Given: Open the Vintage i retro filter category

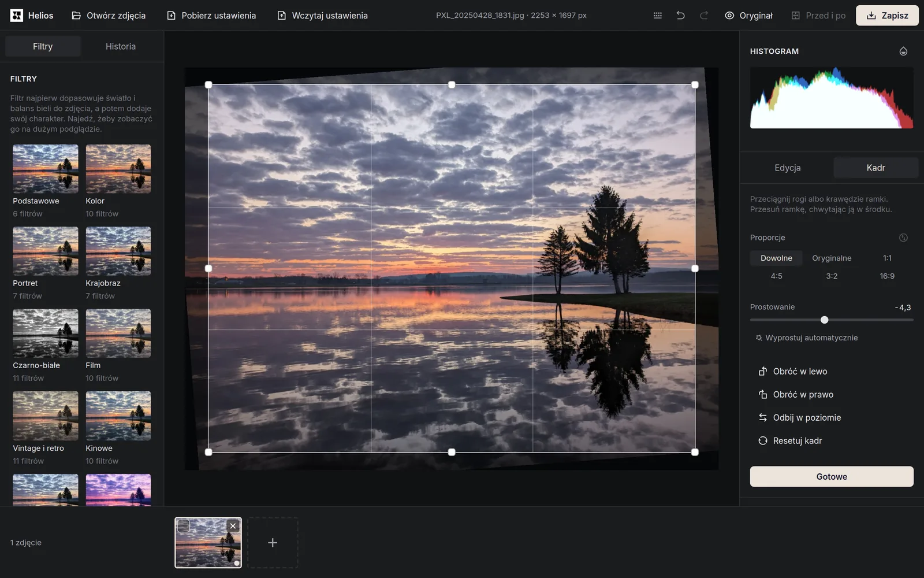Looking at the screenshot, I should [x=46, y=428].
